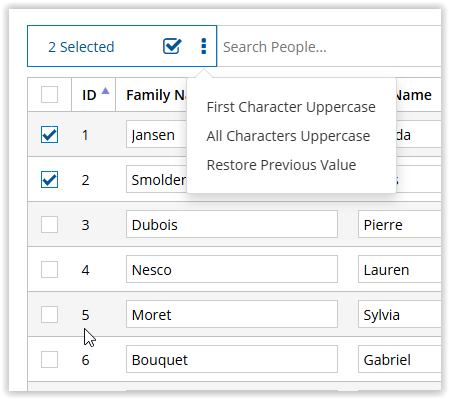Select the row 5 checkbox
Image resolution: width=449 pixels, height=399 pixels.
[49, 314]
